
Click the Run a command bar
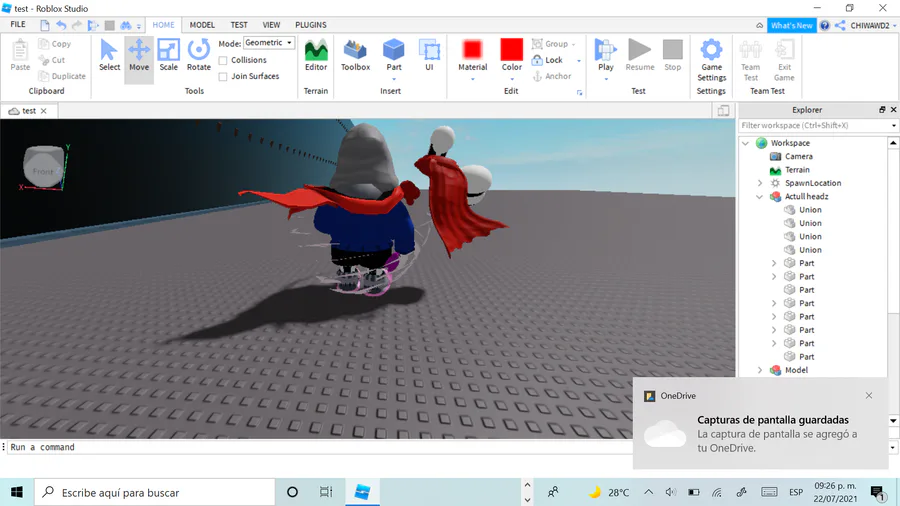(x=319, y=447)
